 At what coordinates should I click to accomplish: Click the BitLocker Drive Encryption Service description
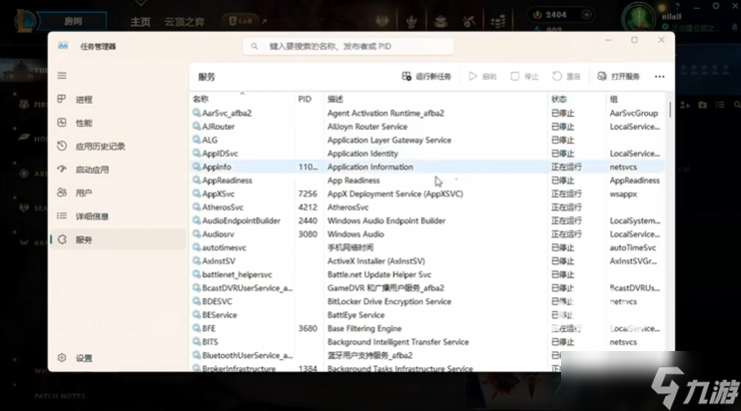pyautogui.click(x=389, y=301)
